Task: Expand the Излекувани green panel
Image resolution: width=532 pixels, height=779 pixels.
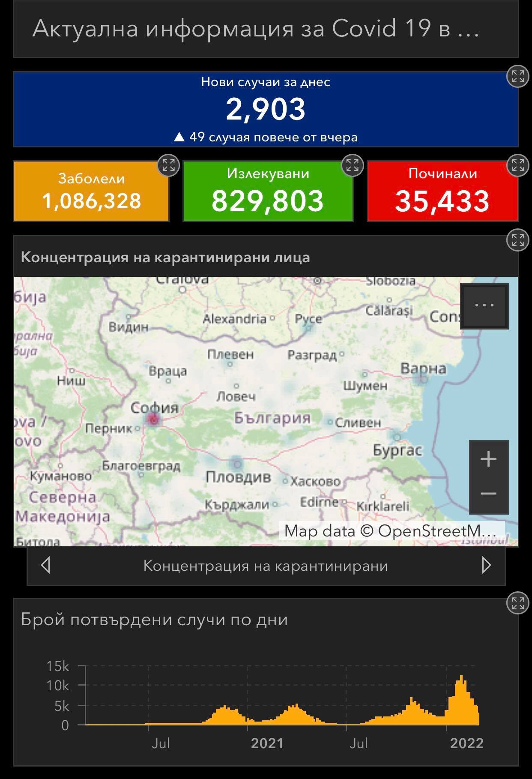Action: coord(352,165)
